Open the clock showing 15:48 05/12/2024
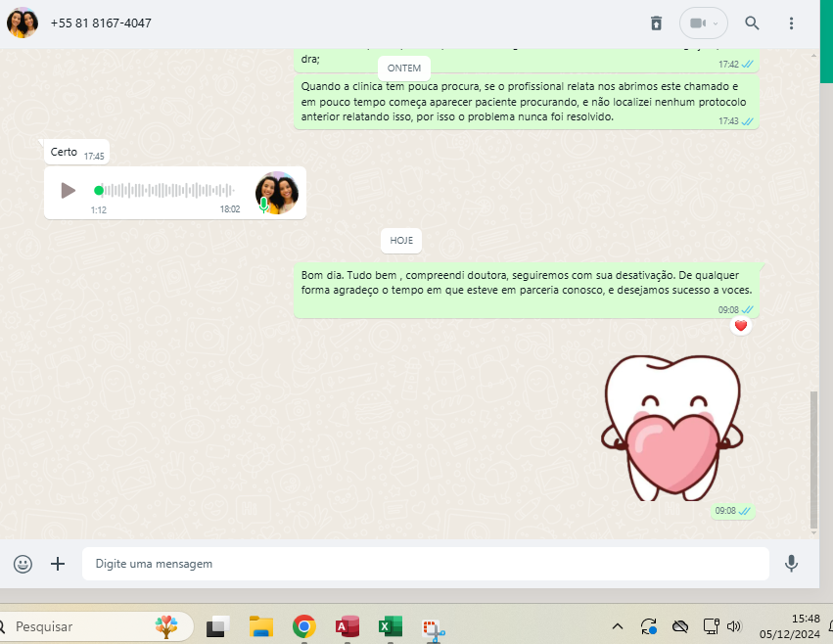 pos(790,627)
